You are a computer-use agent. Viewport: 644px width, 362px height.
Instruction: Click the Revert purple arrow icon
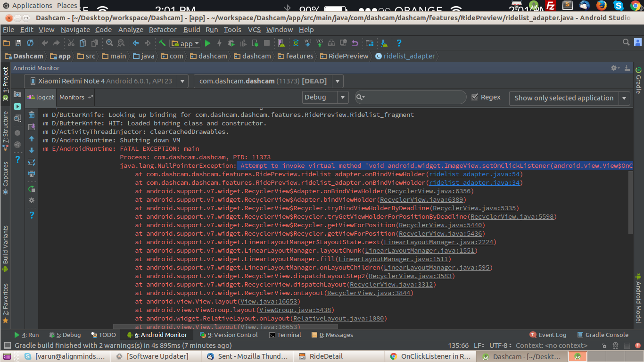[x=355, y=43]
